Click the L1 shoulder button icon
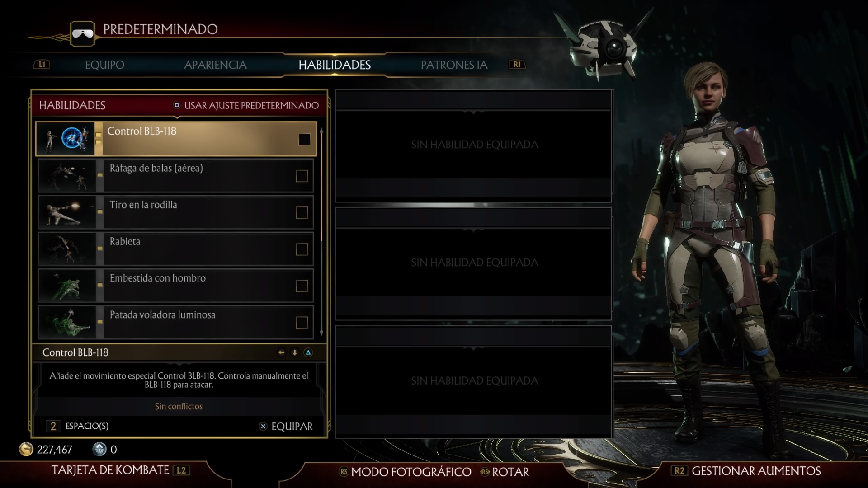 coord(42,65)
